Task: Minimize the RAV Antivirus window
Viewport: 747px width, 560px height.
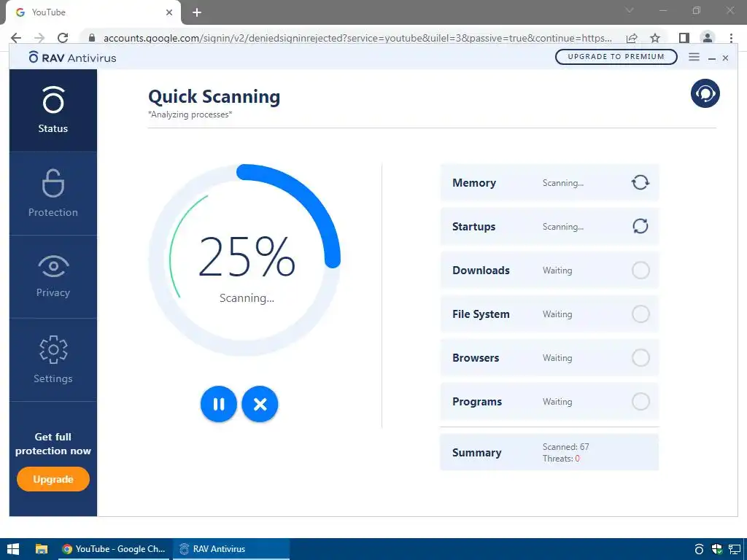Action: (712, 58)
